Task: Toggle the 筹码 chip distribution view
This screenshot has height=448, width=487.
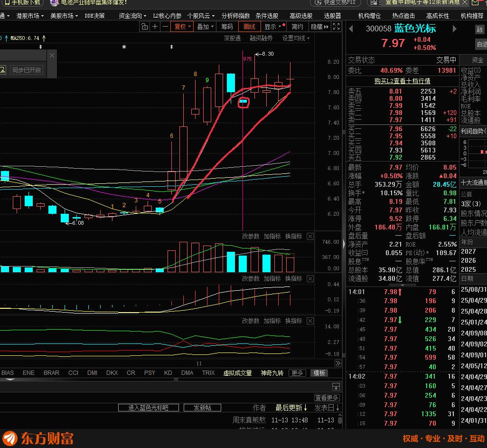Action: [227, 27]
